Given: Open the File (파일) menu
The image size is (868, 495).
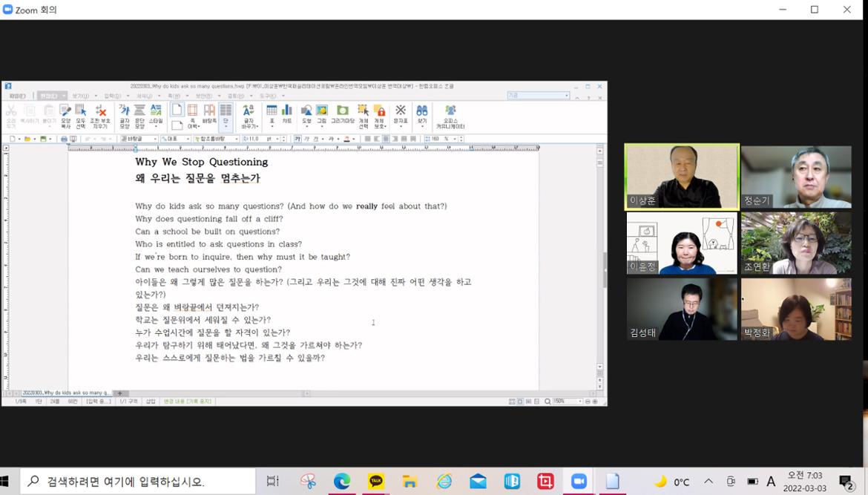Looking at the screenshot, I should [16, 96].
